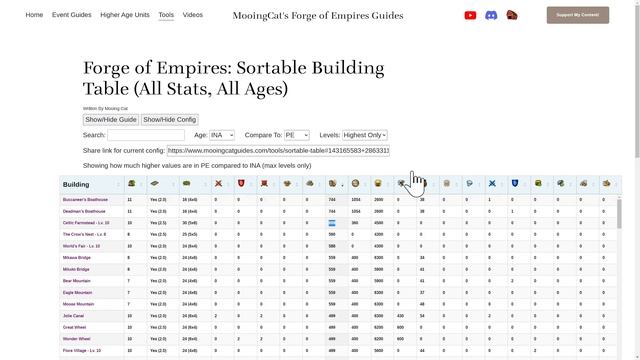Open the Jolie Canal link

coord(73,316)
